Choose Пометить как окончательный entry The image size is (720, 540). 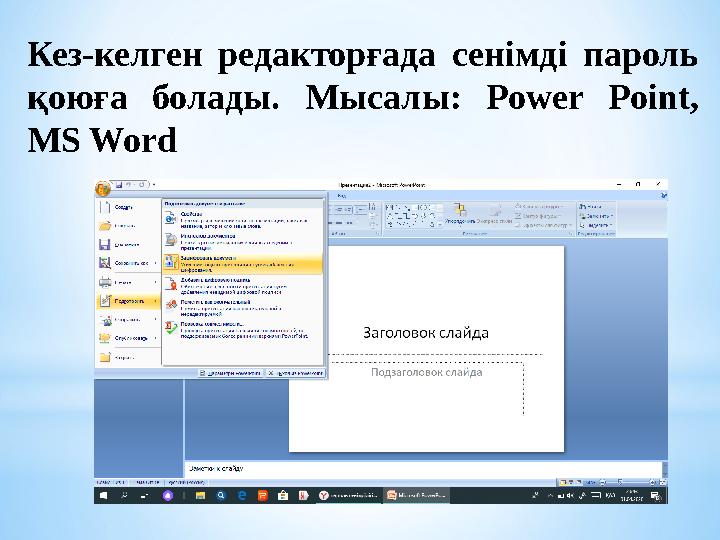point(243,308)
